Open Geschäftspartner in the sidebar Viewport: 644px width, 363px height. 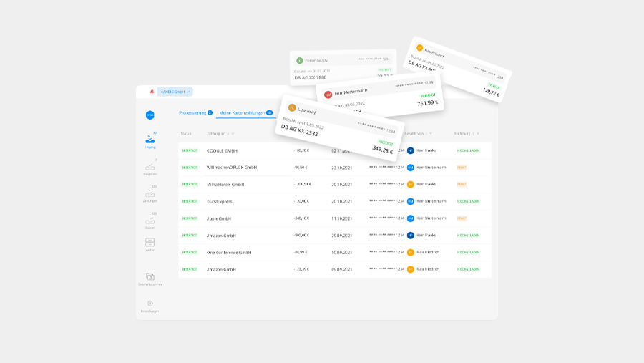click(x=150, y=278)
